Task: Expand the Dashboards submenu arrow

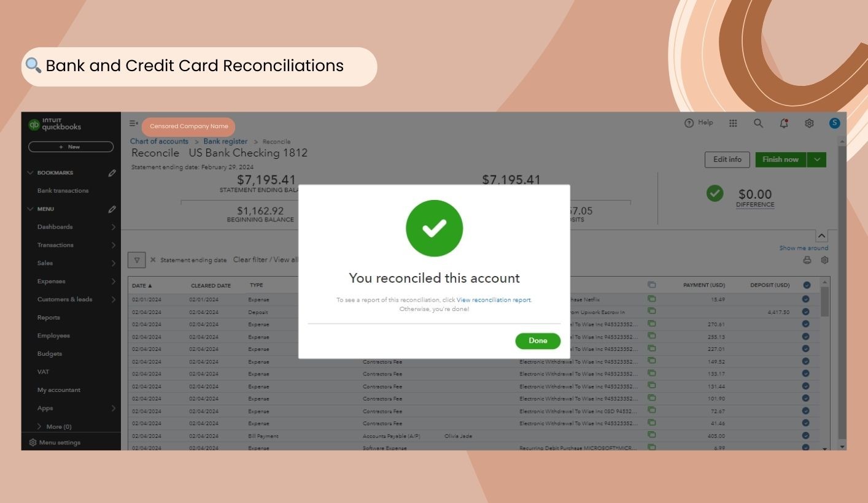Action: tap(114, 227)
